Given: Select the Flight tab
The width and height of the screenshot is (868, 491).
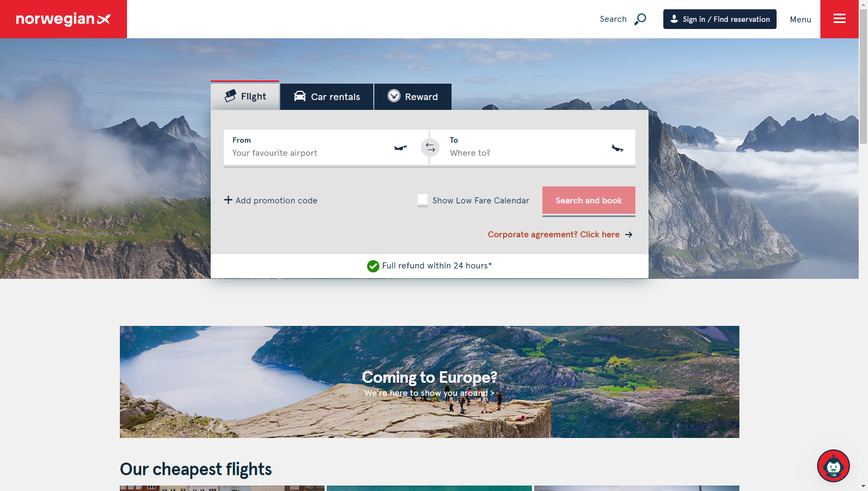Looking at the screenshot, I should pos(245,96).
